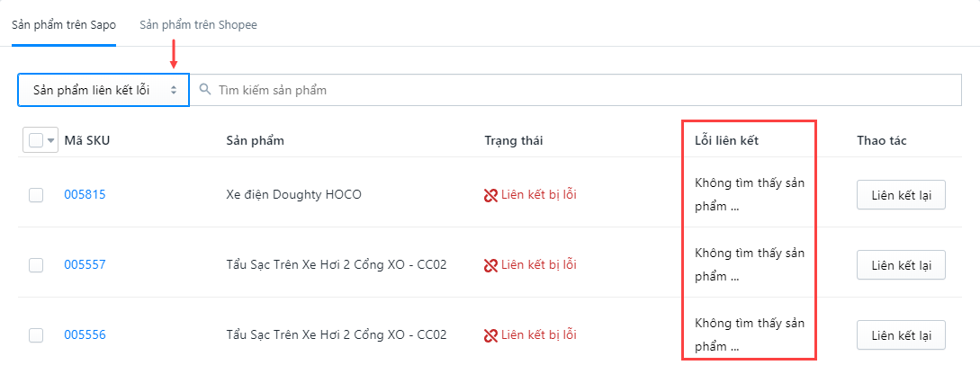This screenshot has width=980, height=365.
Task: Focus the 'Tìm kiếm sản phẩm' search field
Action: (576, 91)
